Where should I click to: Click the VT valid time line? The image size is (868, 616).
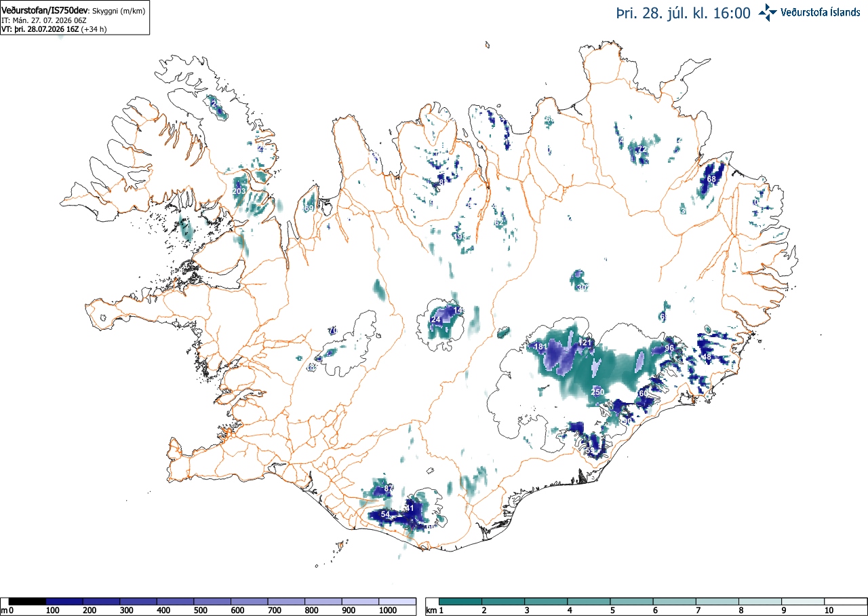[54, 29]
